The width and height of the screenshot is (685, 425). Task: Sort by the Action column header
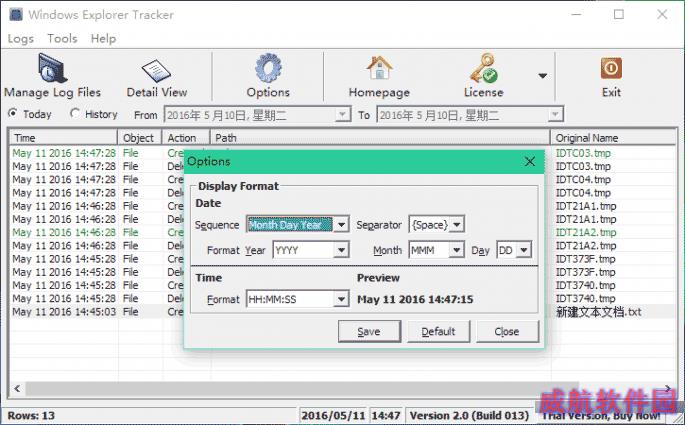(186, 138)
